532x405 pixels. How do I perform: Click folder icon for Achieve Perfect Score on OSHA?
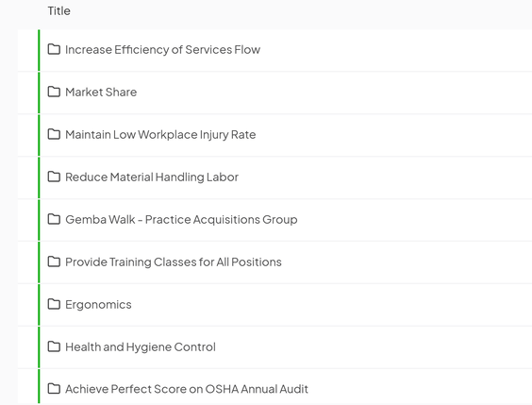pyautogui.click(x=54, y=388)
